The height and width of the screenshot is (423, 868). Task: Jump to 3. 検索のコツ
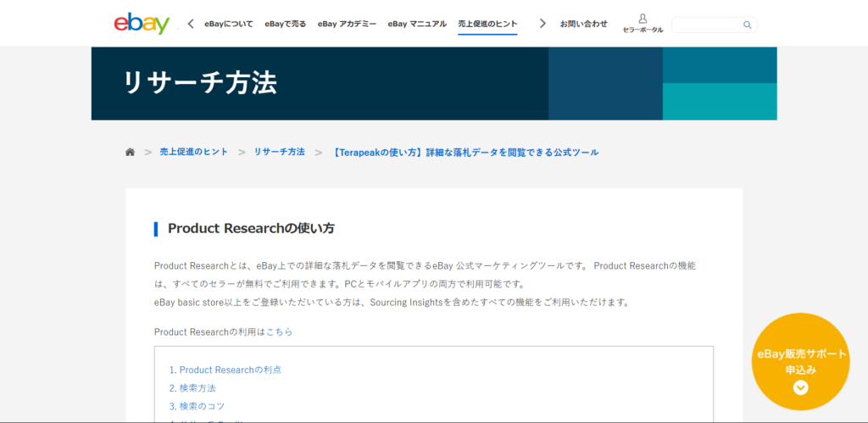197,406
